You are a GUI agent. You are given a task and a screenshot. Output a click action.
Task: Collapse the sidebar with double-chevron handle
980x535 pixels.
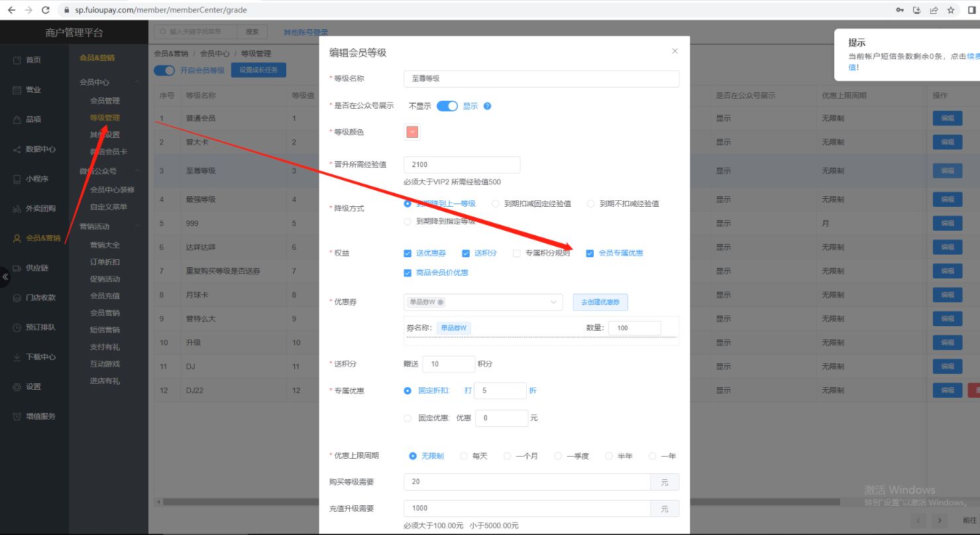pyautogui.click(x=5, y=276)
